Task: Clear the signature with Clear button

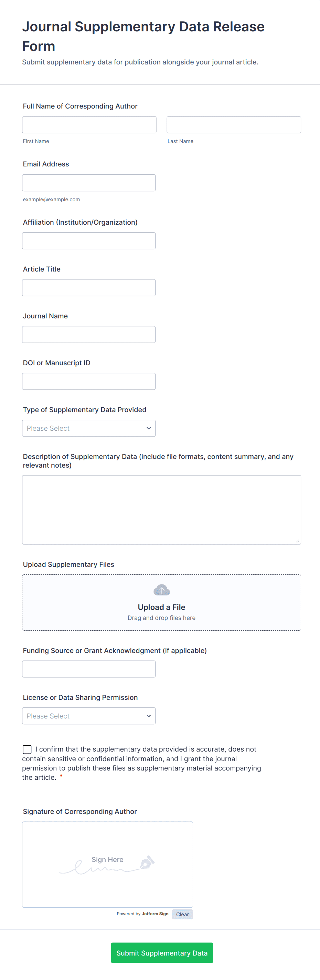Action: click(182, 914)
